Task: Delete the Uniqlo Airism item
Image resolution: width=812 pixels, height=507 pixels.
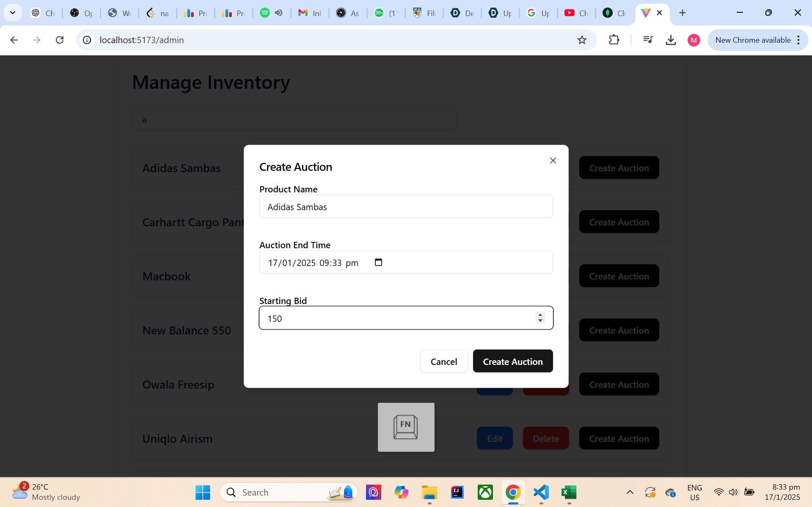Action: tap(545, 438)
